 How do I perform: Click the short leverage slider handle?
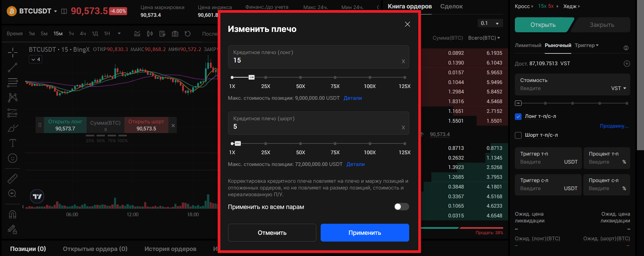coord(237,143)
